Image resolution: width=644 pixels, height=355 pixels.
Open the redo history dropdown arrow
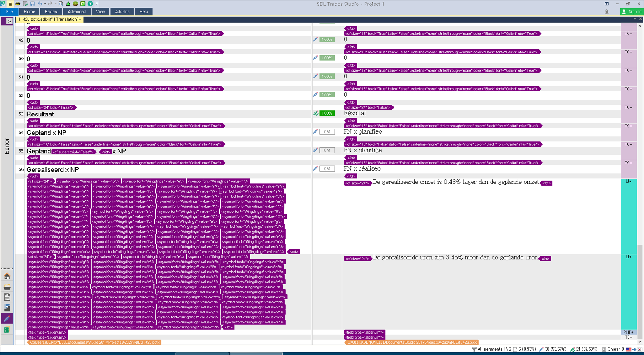coord(55,4)
